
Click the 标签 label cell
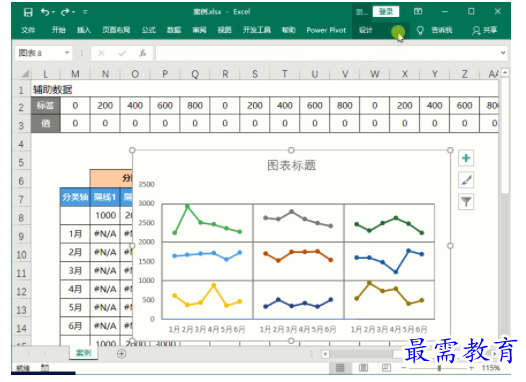pos(46,106)
